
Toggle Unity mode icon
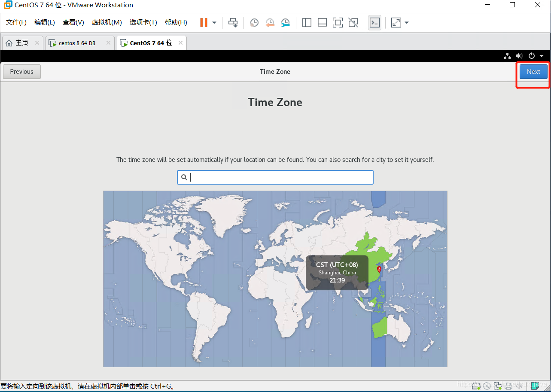click(353, 22)
